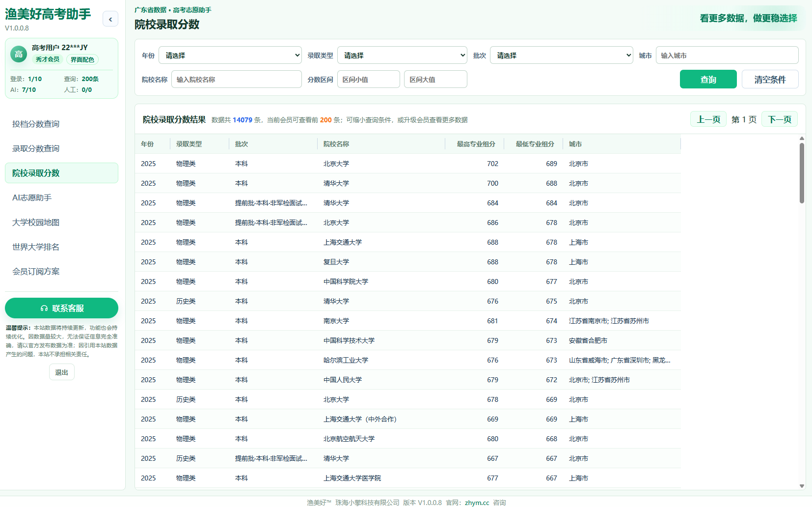This screenshot has height=507, width=812.
Task: Open 世界大学排名 in the sidebar
Action: pos(61,247)
